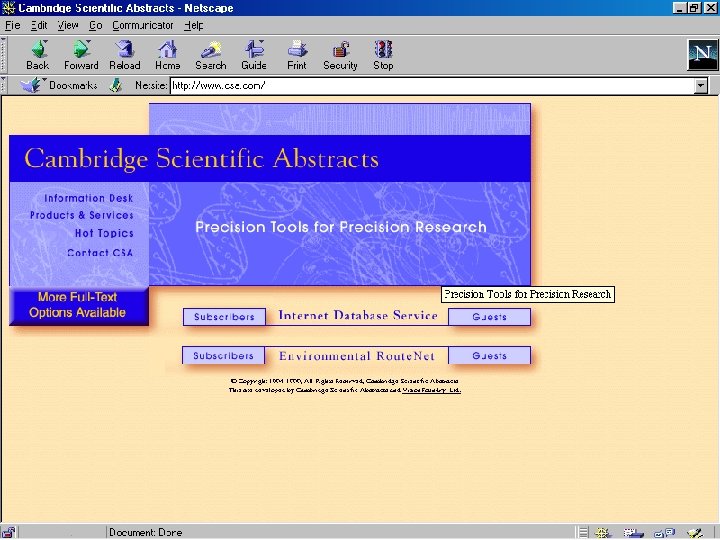The width and height of the screenshot is (720, 540).
Task: Click into the Netsite URL field
Action: click(432, 85)
